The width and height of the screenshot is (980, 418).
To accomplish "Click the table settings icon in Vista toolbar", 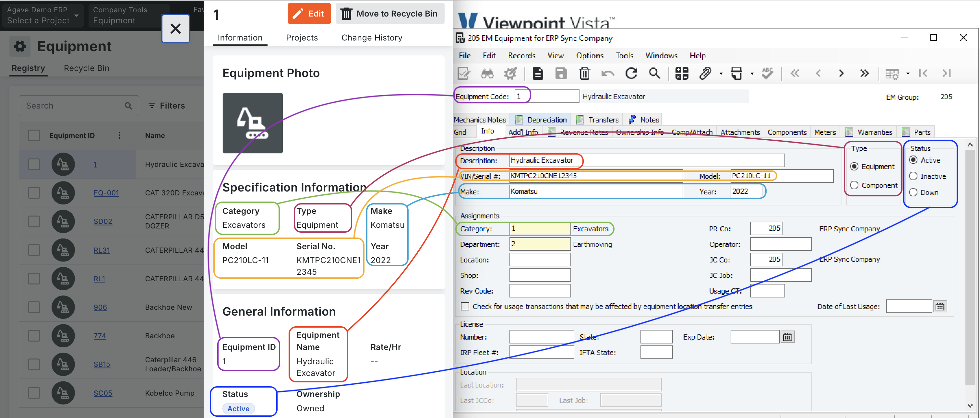I will coord(892,73).
